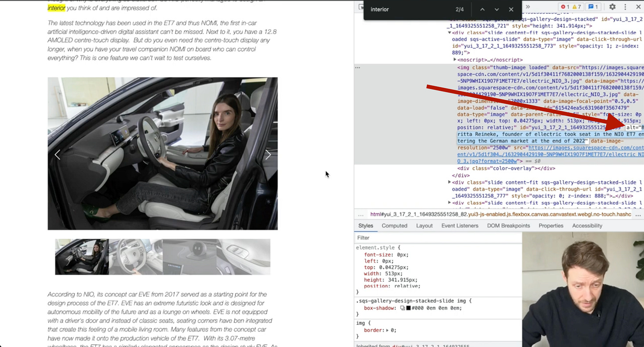
Task: Click the html breadcrumb in the DOM path bar
Action: click(501, 214)
